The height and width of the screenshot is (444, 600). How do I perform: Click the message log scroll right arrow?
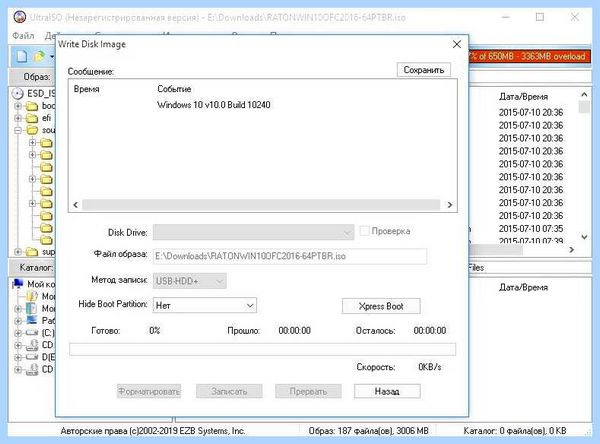click(x=450, y=205)
